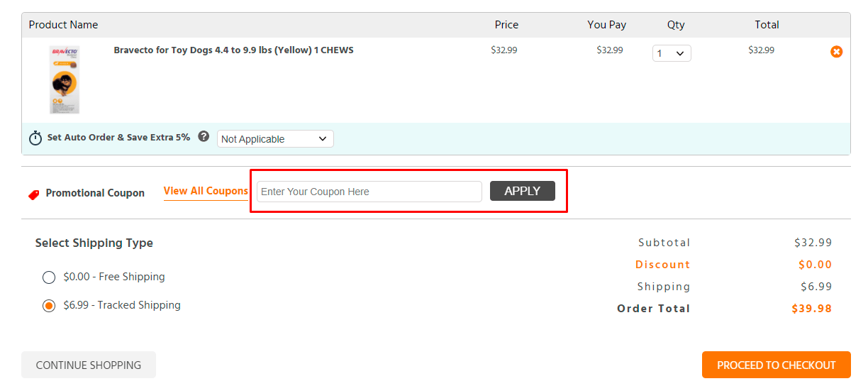This screenshot has height=386, width=868.
Task: Click the orange 'Discount' label
Action: (662, 265)
